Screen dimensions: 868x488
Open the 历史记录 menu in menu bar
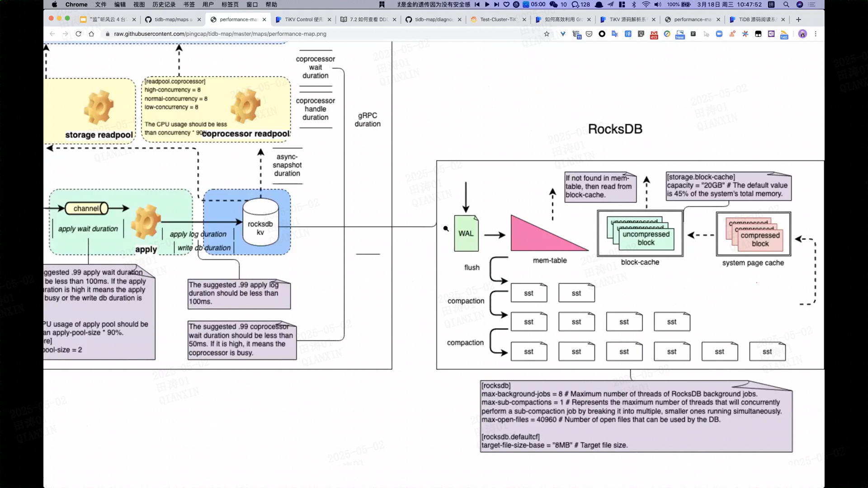coord(164,5)
